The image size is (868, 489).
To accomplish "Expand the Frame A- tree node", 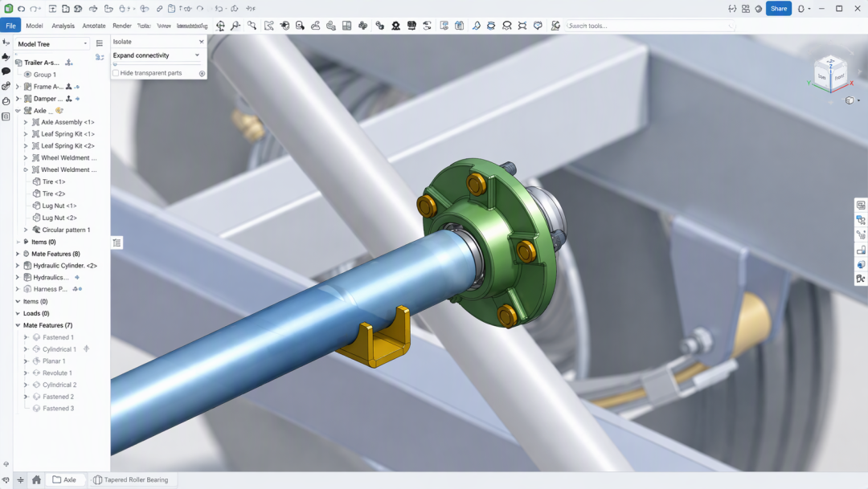I will [x=18, y=87].
